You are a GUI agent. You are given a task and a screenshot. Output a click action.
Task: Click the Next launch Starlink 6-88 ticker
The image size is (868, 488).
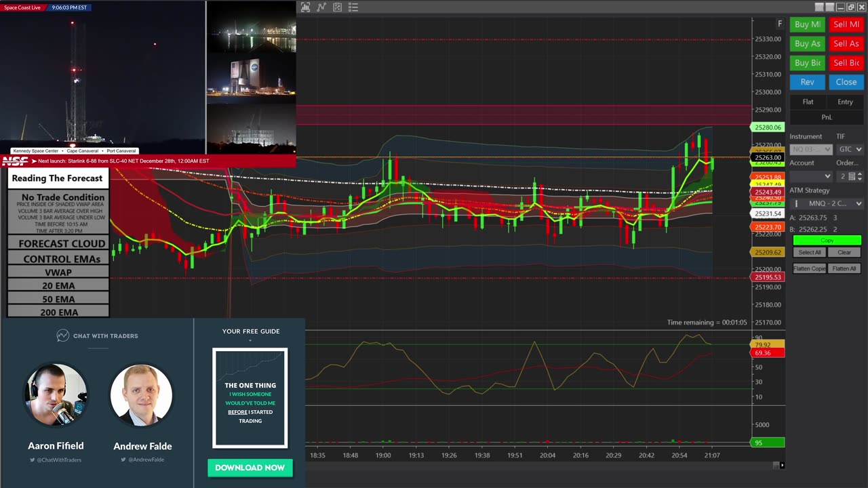click(x=123, y=161)
